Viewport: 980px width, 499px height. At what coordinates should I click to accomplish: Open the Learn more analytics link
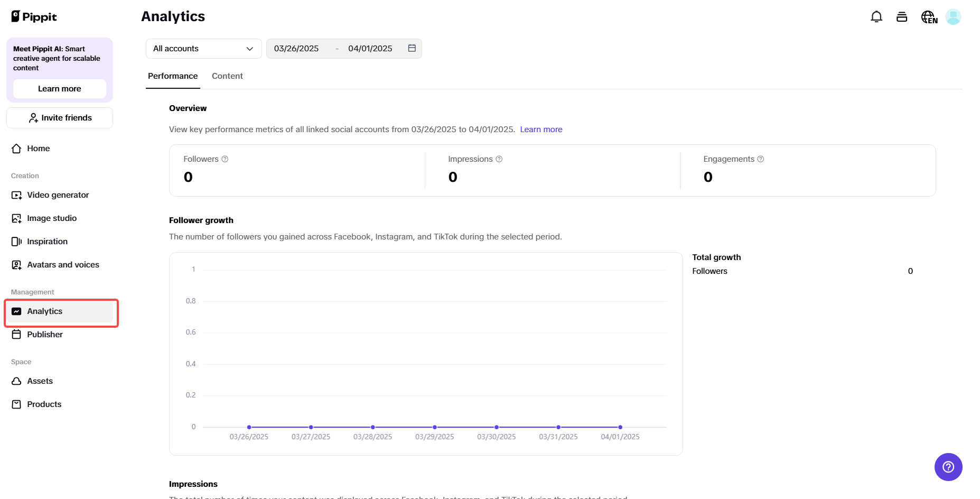(541, 129)
